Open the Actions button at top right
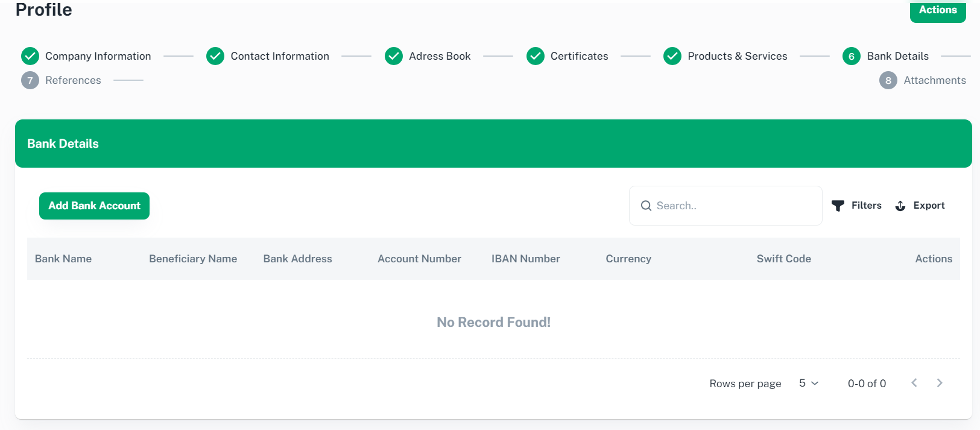 (x=937, y=10)
